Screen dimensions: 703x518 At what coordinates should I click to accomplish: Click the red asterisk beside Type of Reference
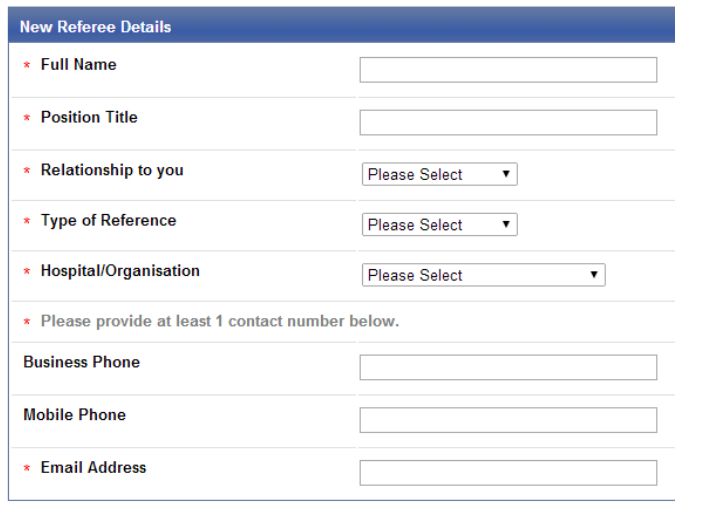pyautogui.click(x=27, y=221)
